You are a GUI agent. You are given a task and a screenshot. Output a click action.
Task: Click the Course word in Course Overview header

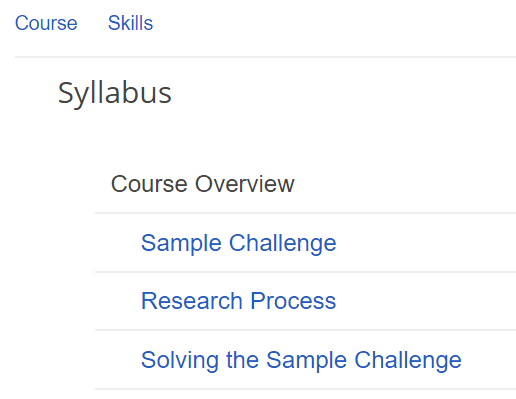[149, 184]
